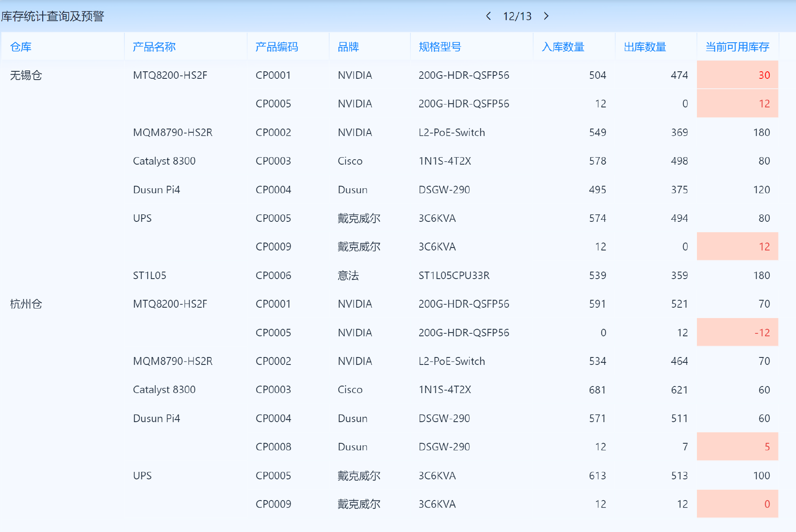Go to next page arrow
The image size is (796, 532).
(x=546, y=16)
